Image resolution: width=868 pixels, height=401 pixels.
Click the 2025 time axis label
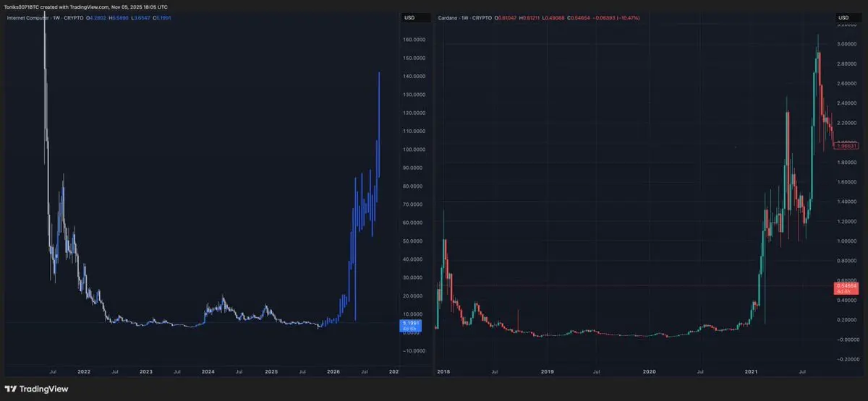point(271,371)
